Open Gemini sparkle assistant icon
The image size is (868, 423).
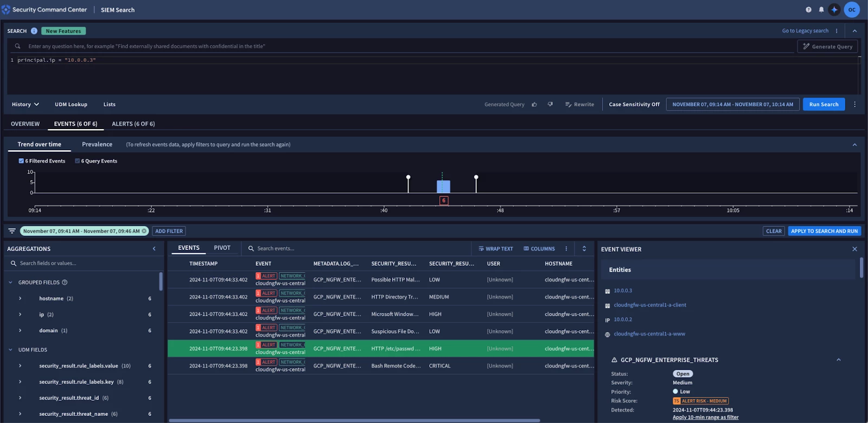(834, 10)
